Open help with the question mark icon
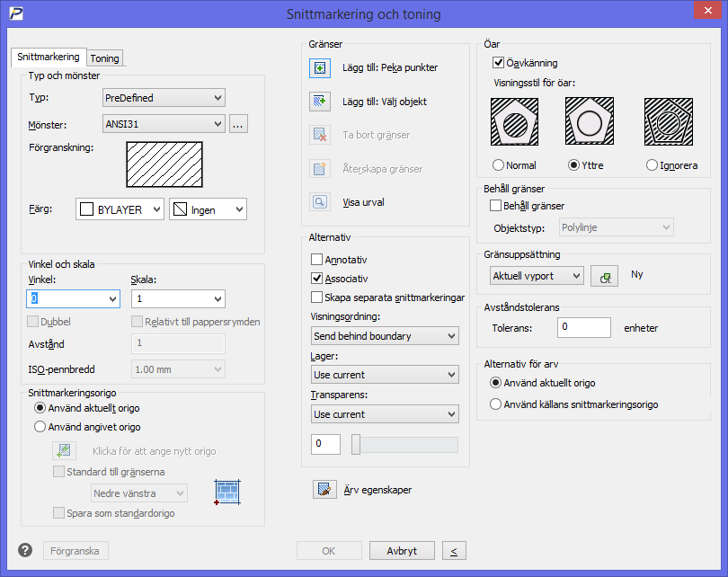 pyautogui.click(x=25, y=551)
